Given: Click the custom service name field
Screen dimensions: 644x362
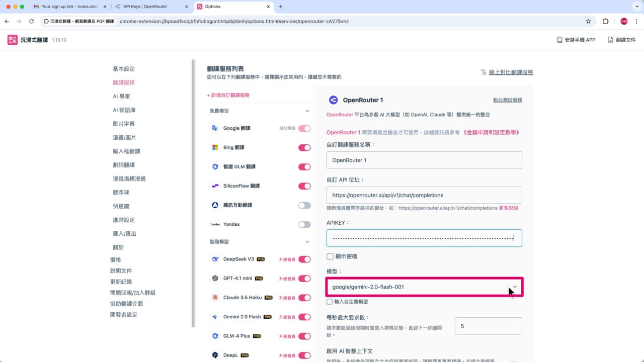Looking at the screenshot, I should (x=424, y=160).
